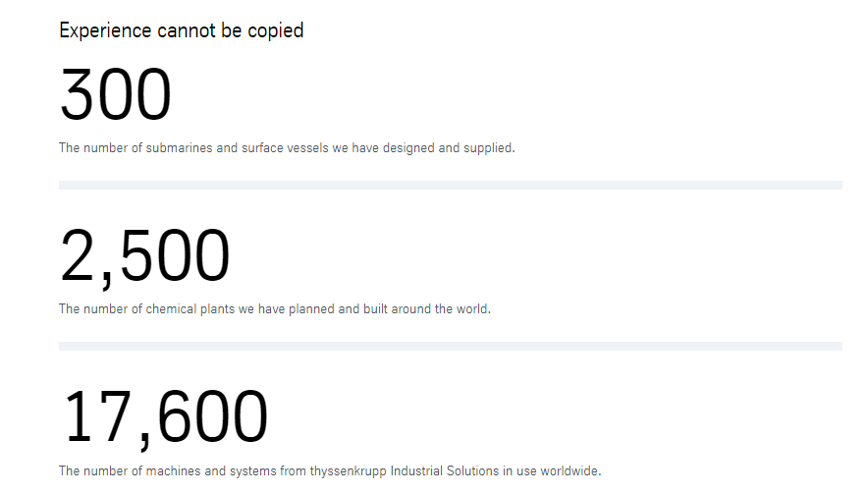This screenshot has width=868, height=495.
Task: Select the machines and systems description sentence
Action: click(330, 471)
